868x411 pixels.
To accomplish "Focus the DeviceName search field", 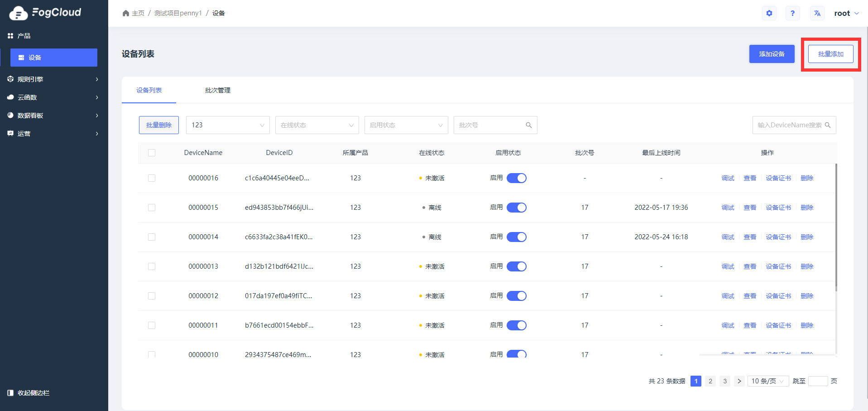I will click(x=794, y=125).
